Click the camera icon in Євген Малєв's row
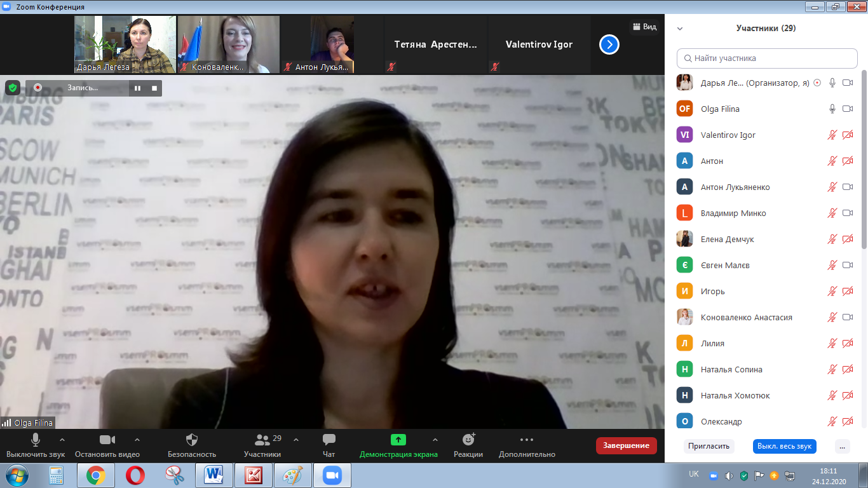The image size is (868, 488). [x=848, y=265]
